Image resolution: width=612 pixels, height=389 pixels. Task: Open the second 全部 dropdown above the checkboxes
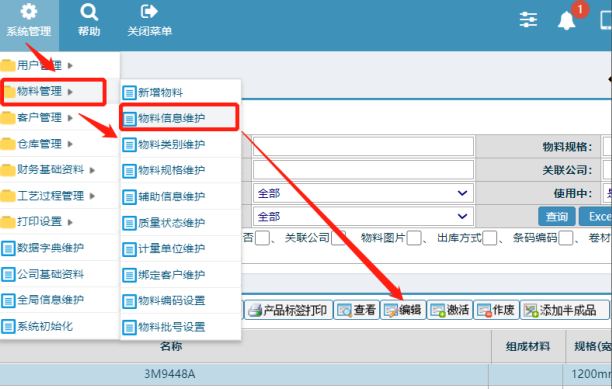point(363,217)
